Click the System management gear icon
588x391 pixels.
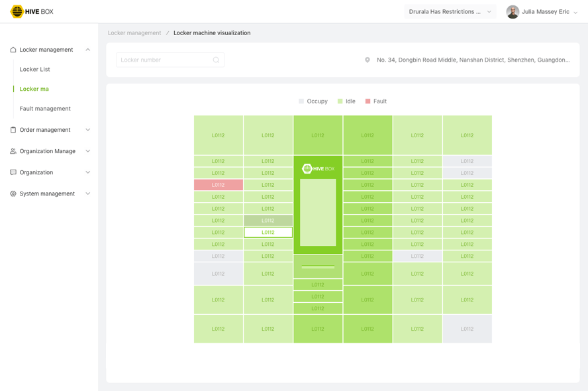(x=13, y=194)
